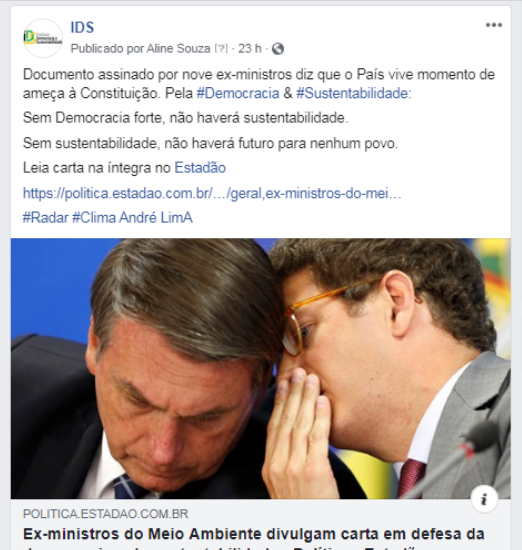The width and height of the screenshot is (522, 550).
Task: Click the IDS page profile picture
Action: tap(43, 38)
